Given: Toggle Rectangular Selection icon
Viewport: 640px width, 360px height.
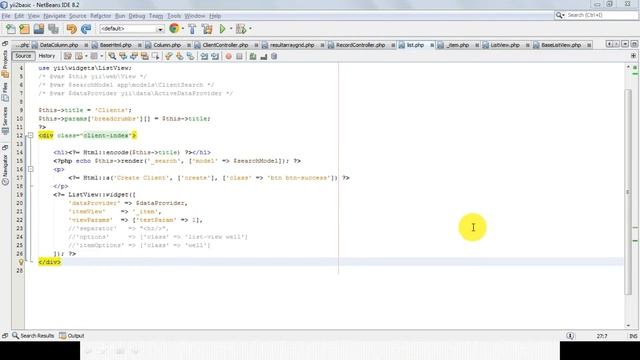Looking at the screenshot, I should coord(156,56).
